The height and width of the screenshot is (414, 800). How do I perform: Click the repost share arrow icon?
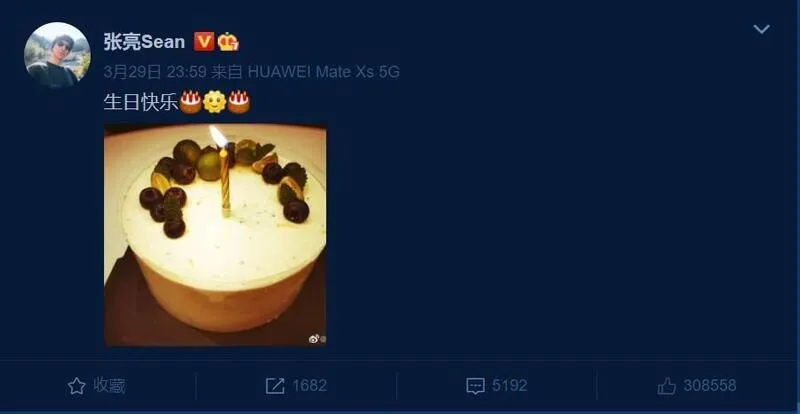[274, 386]
